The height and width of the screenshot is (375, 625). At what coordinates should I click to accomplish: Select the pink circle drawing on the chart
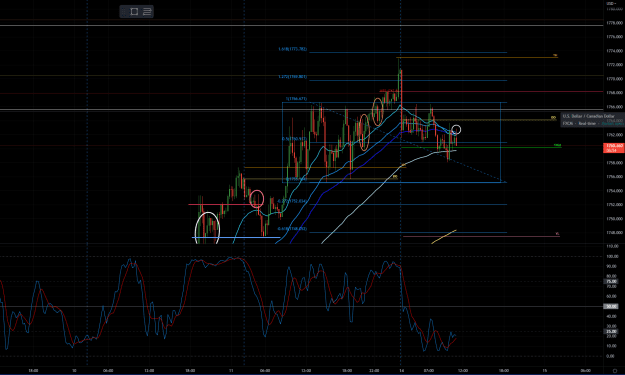(257, 199)
